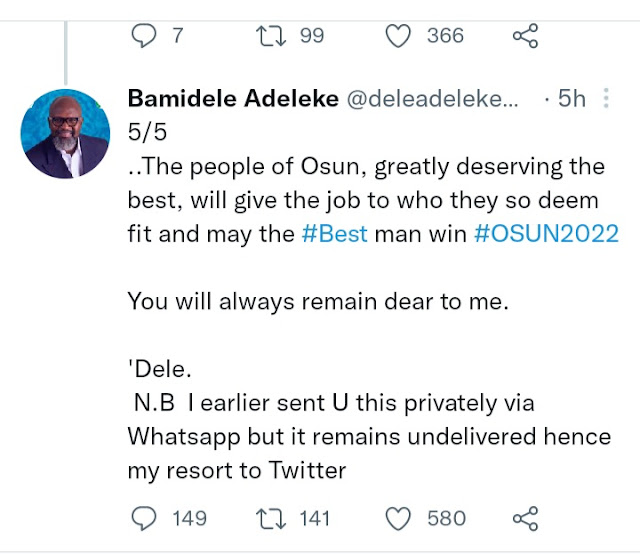Retweet the top tweet
Screen dimensions: 640x554
pyautogui.click(x=269, y=36)
